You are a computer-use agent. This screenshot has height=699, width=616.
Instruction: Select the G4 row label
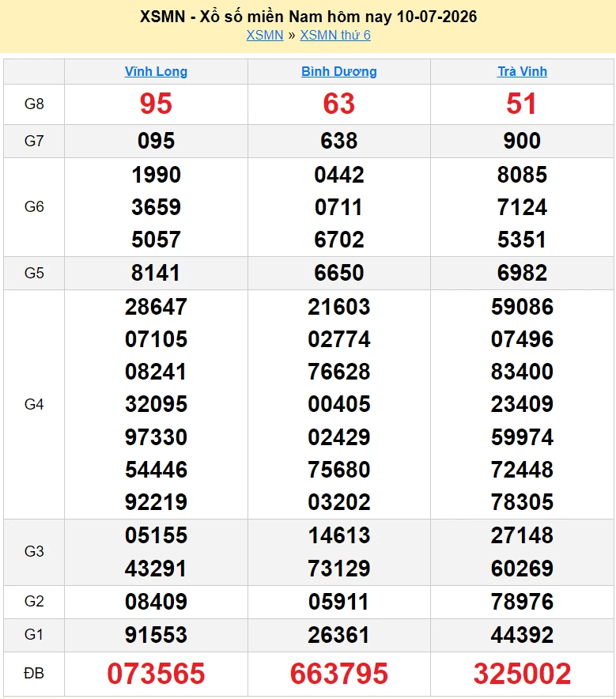(34, 404)
